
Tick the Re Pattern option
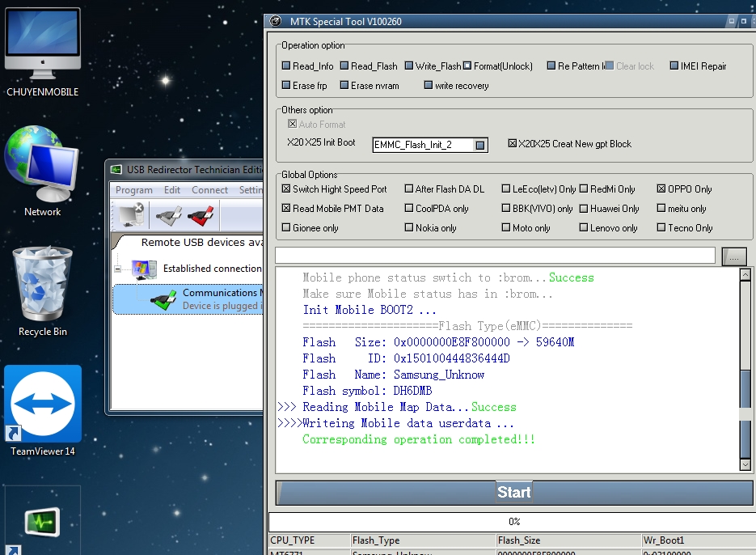click(551, 66)
